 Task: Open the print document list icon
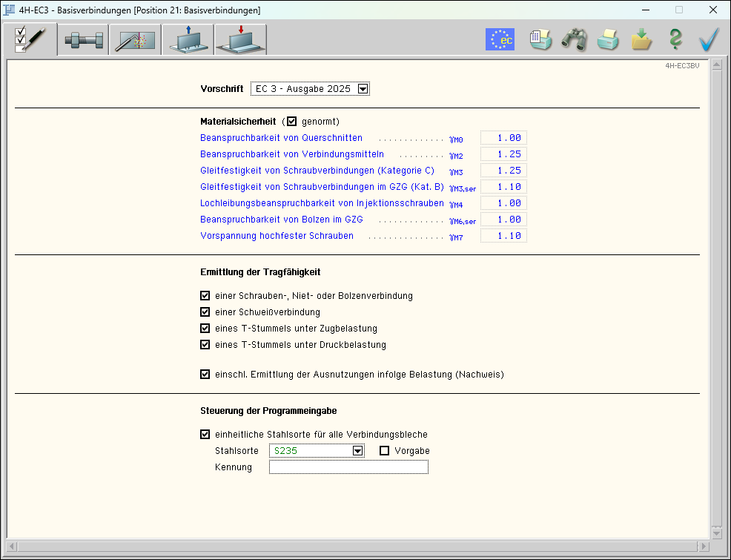(540, 39)
